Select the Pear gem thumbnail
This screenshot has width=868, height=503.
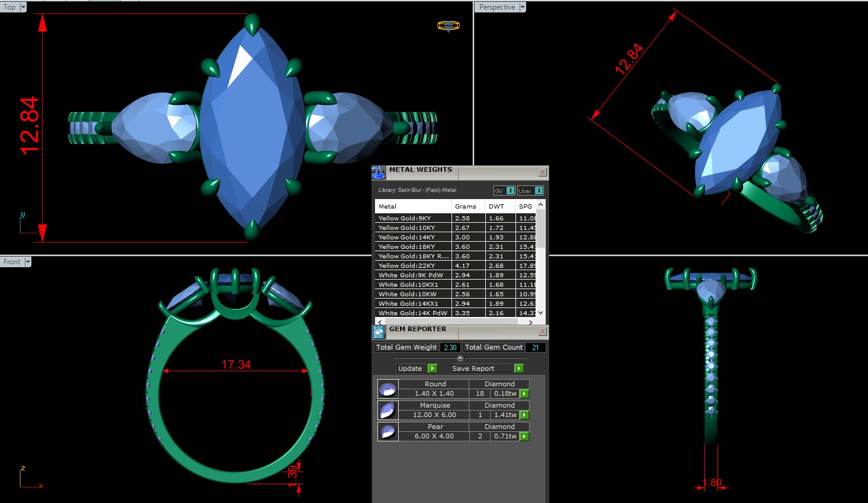pyautogui.click(x=387, y=431)
